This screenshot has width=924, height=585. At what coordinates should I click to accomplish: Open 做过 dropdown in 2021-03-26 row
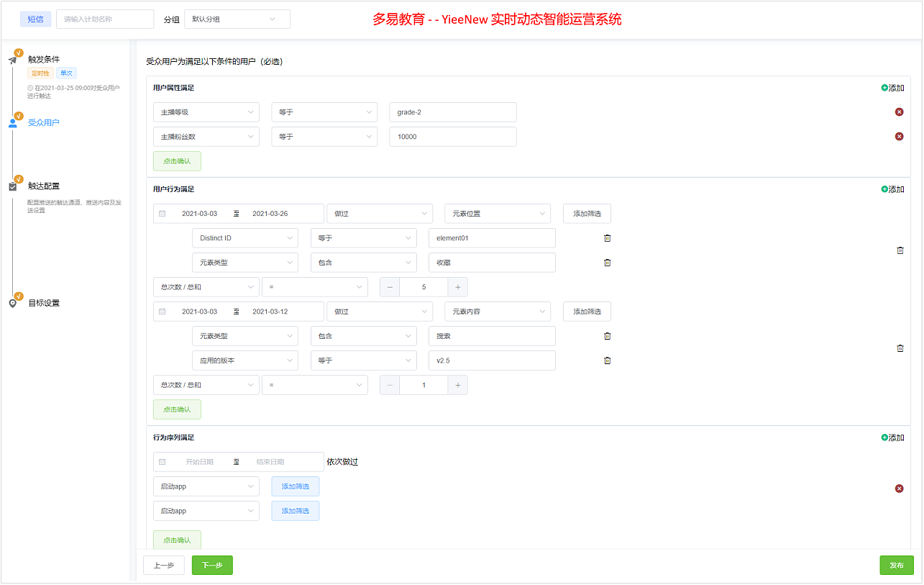(380, 214)
